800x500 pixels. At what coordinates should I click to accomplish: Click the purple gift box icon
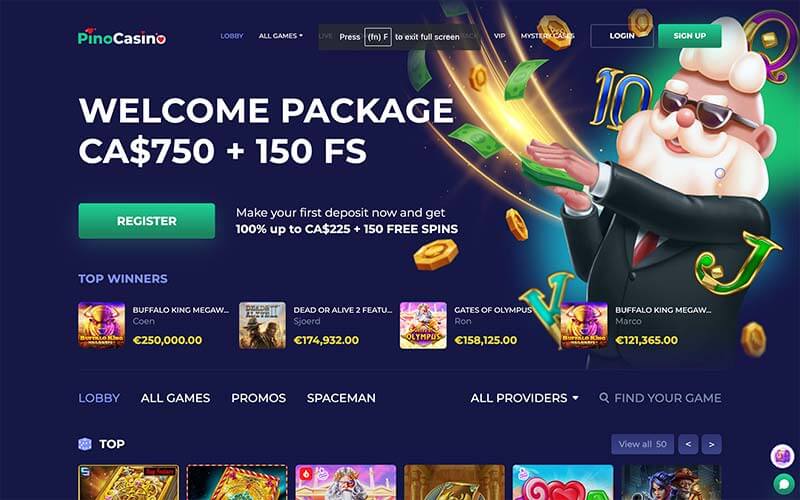[782, 456]
